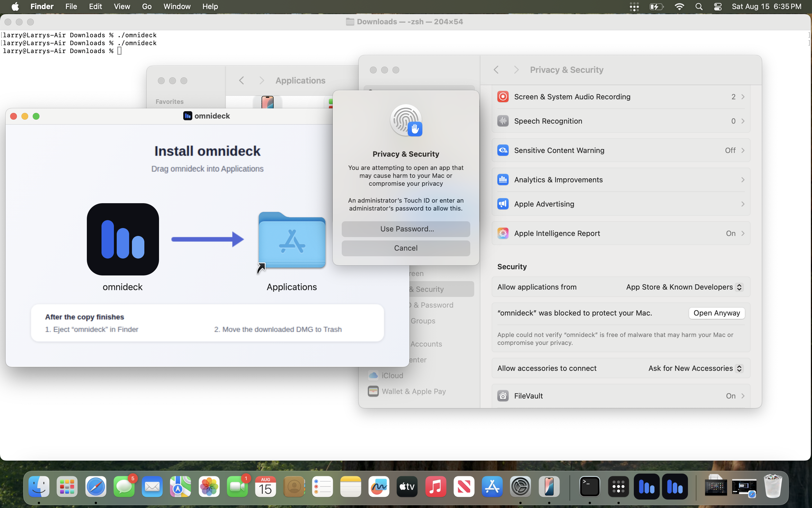Open Contacts from the Dock
Viewport: 812px width, 508px height.
click(294, 486)
